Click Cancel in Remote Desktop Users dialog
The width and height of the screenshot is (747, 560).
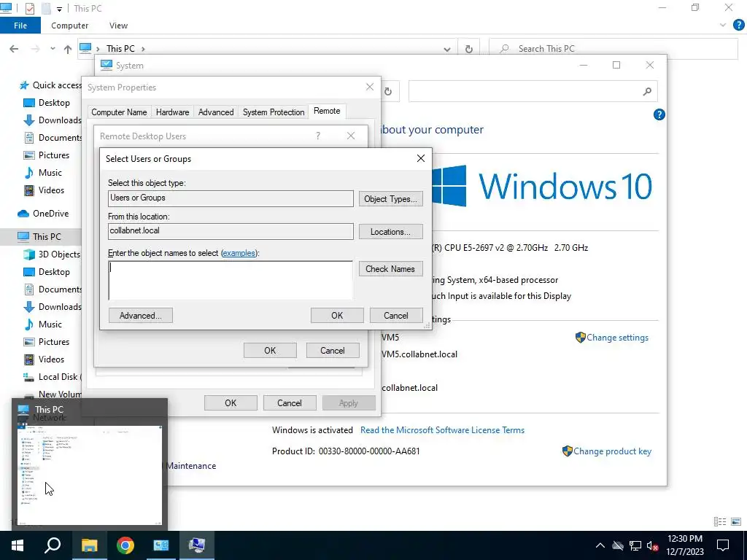(x=333, y=351)
